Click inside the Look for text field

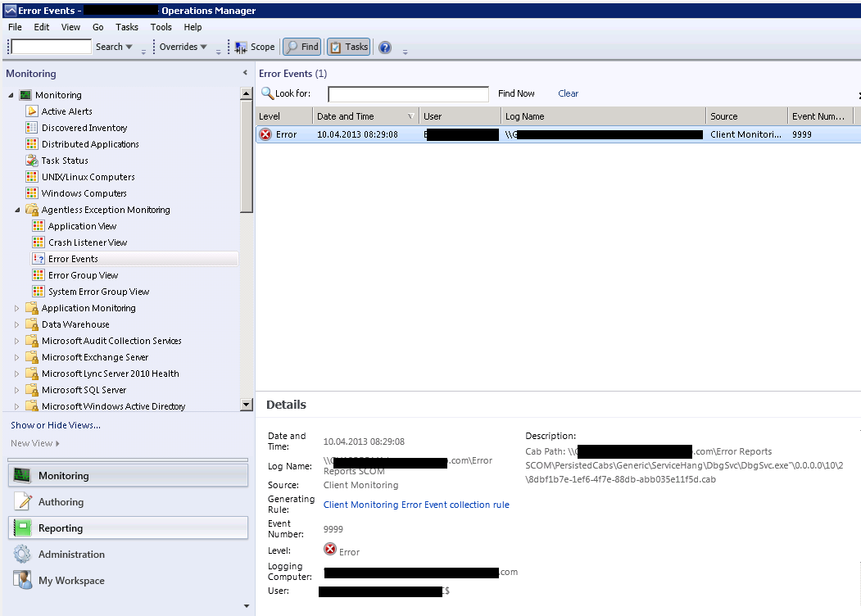(x=408, y=94)
